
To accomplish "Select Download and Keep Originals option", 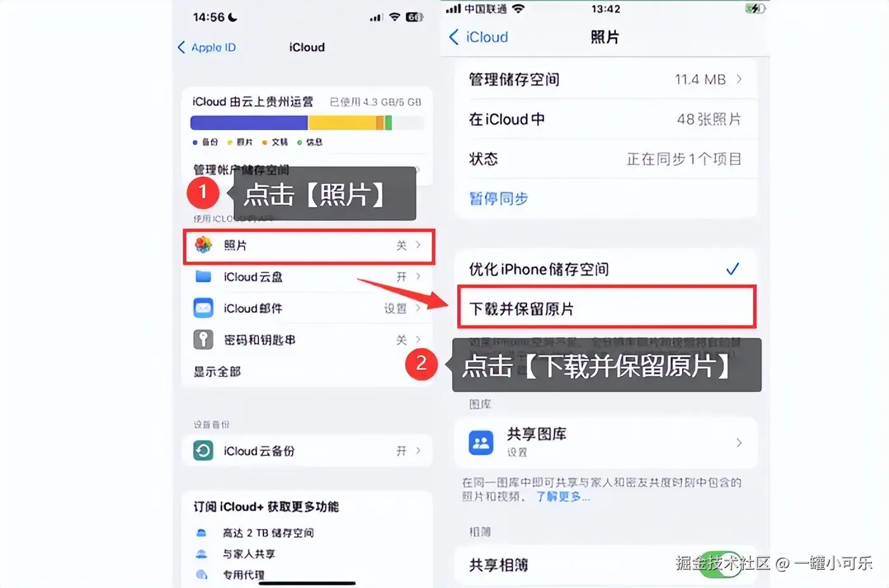I will tap(606, 309).
